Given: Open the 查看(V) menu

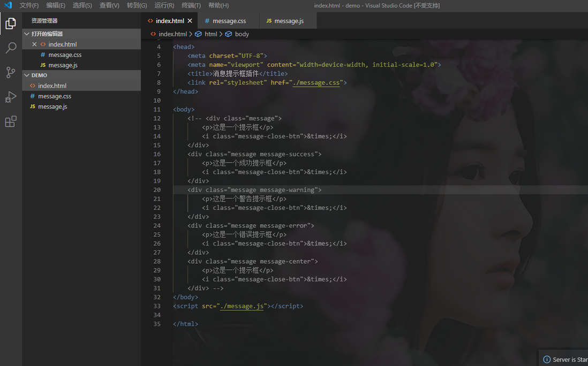Looking at the screenshot, I should (x=109, y=6).
